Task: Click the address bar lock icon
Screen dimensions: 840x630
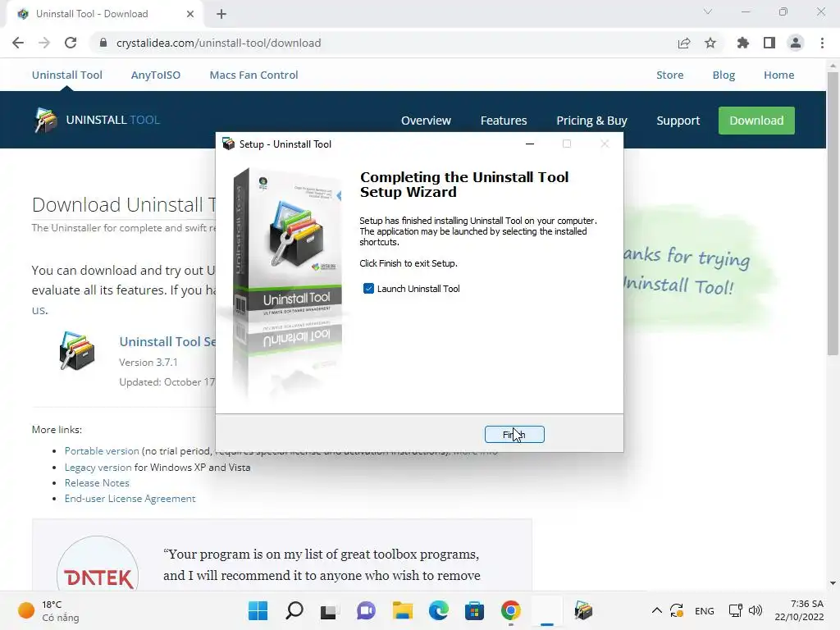Action: pos(103,43)
